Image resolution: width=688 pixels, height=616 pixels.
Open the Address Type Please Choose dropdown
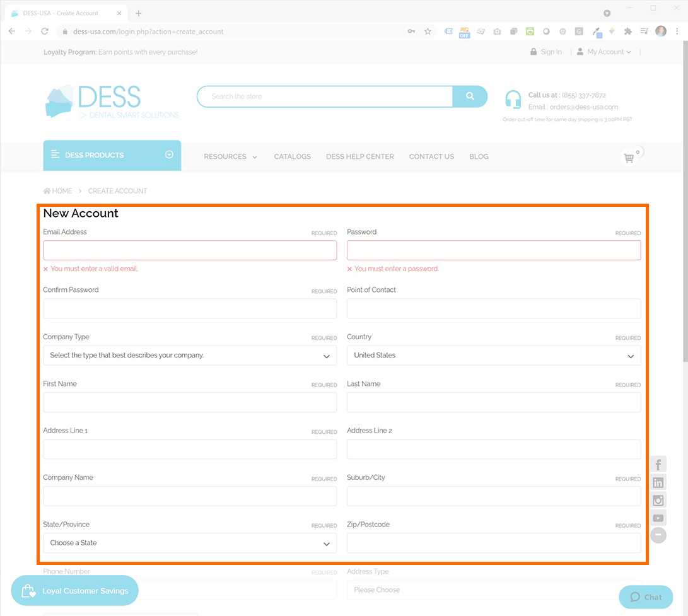(494, 590)
